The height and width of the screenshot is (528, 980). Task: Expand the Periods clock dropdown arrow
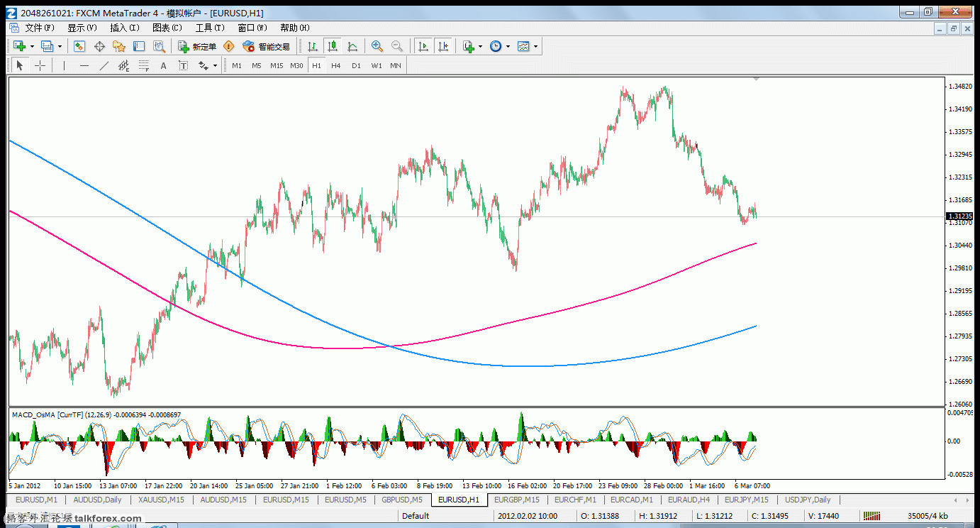coord(508,47)
